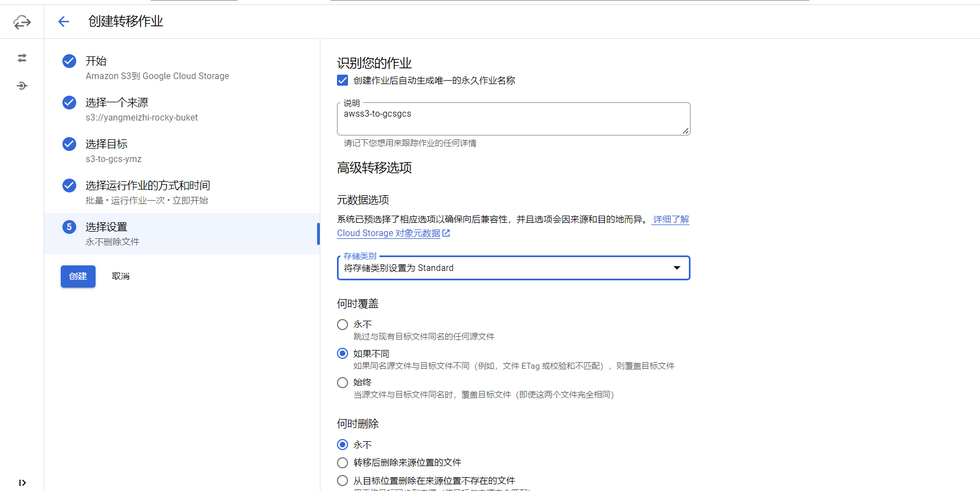Click the 批量 • 运行作业一次 • 立即开始 summary
Screen dimensions: 980x491
click(x=146, y=200)
